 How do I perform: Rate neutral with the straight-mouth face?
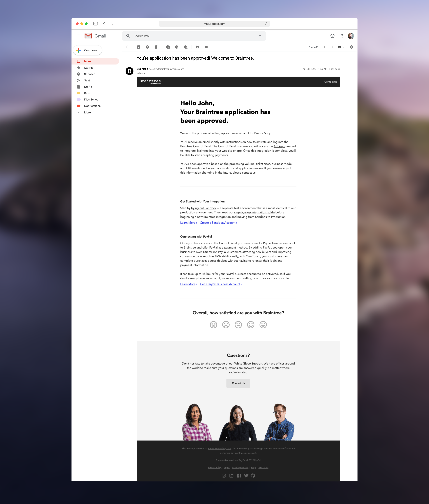pyautogui.click(x=238, y=325)
